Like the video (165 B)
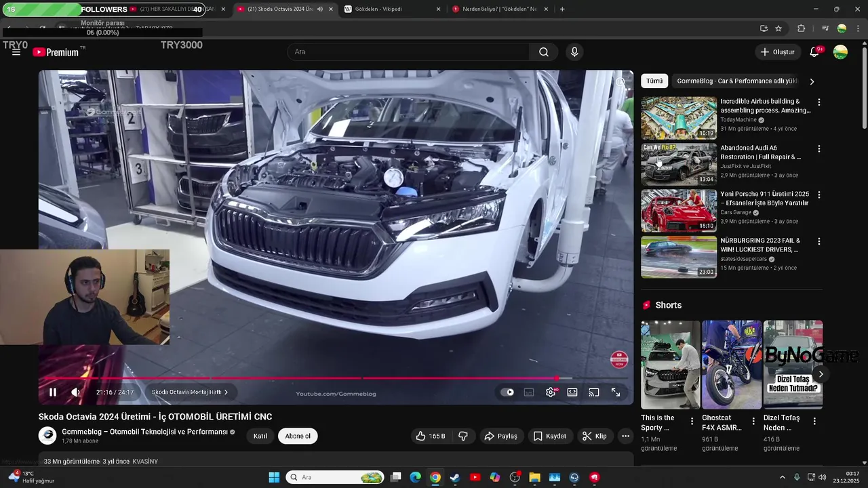The image size is (868, 488). [431, 436]
